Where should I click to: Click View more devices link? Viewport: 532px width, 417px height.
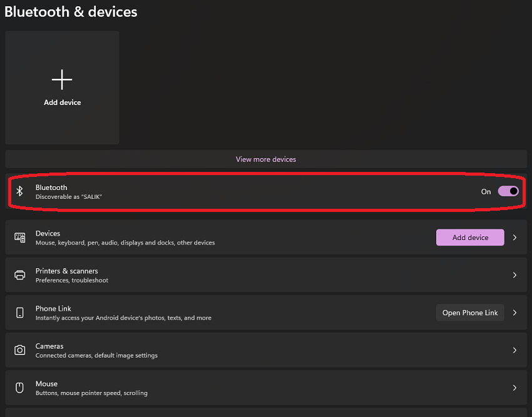[265, 159]
